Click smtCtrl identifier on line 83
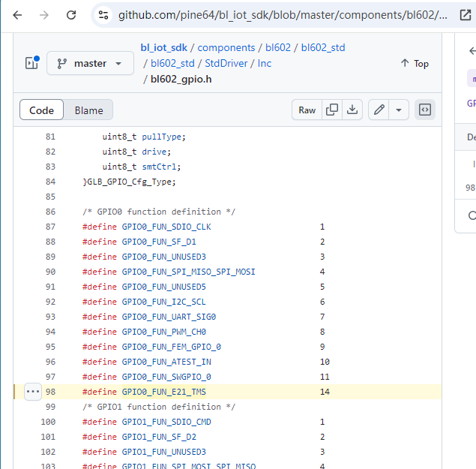This screenshot has height=469, width=476. click(159, 167)
